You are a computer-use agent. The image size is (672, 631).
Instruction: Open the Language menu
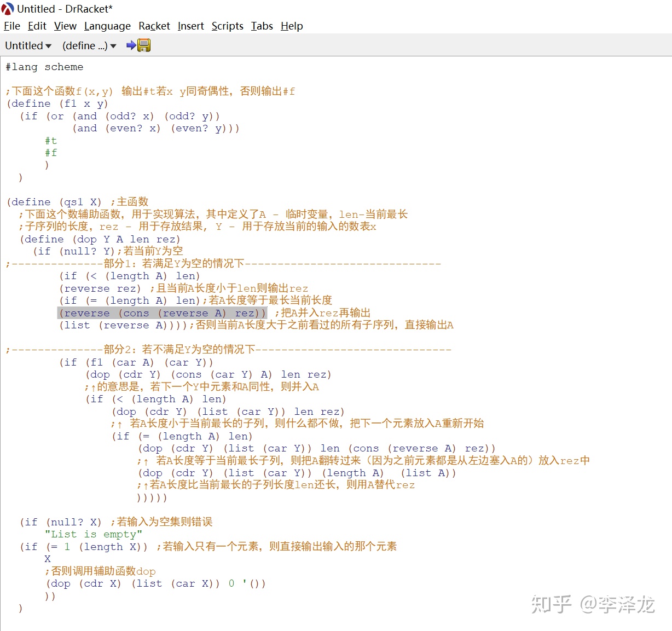(107, 26)
